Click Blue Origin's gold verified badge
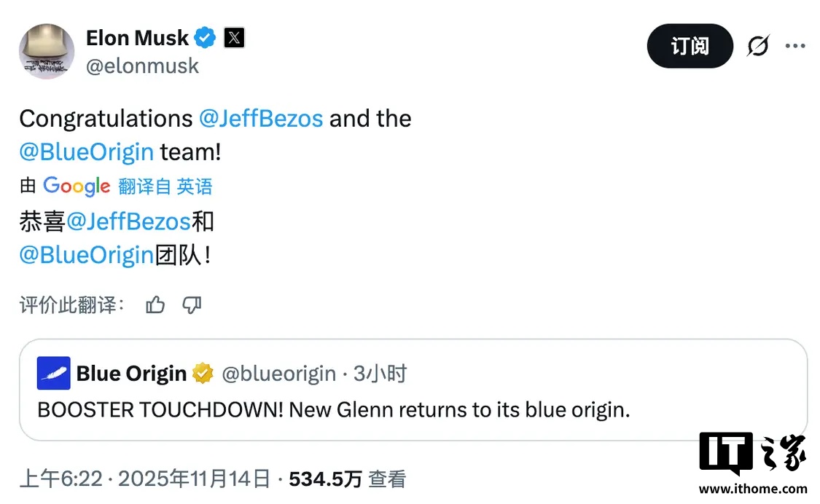This screenshot has width=820, height=504. 203,373
